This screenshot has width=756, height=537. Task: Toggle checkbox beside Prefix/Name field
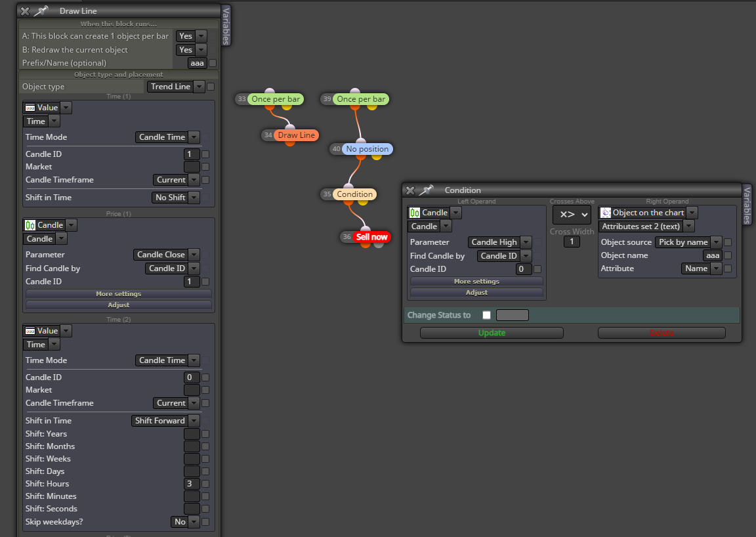[x=213, y=63]
